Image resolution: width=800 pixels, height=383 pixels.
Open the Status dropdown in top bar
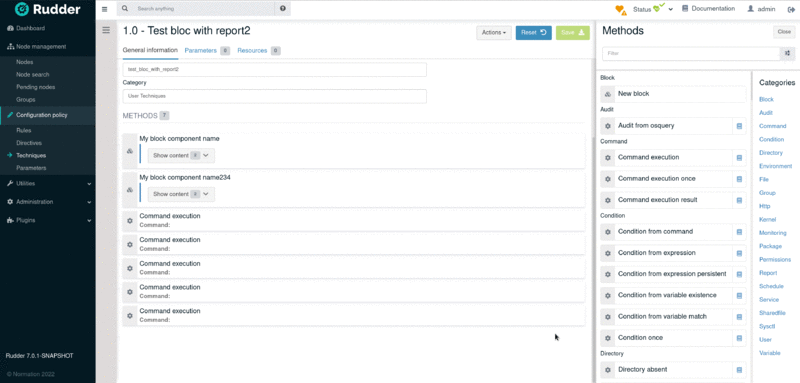[x=653, y=9]
